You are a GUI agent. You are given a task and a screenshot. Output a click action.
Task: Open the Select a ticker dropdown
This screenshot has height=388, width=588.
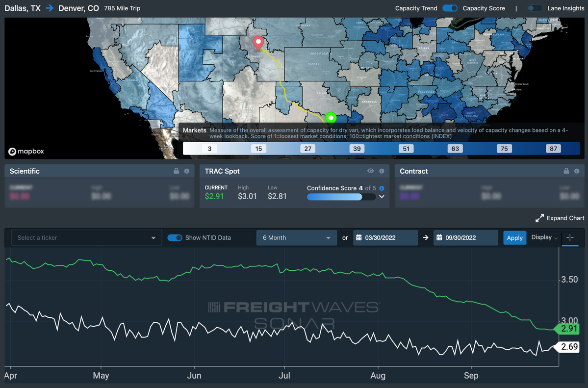pyautogui.click(x=87, y=237)
